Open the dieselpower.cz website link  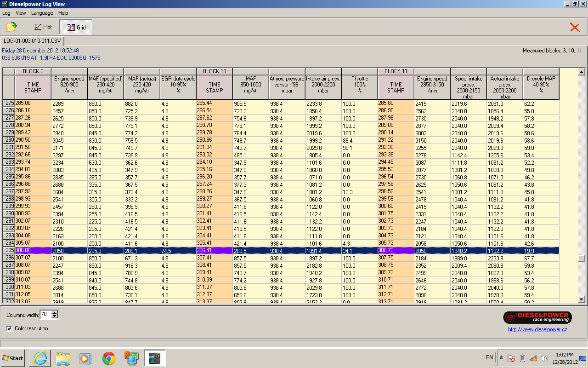point(537,329)
